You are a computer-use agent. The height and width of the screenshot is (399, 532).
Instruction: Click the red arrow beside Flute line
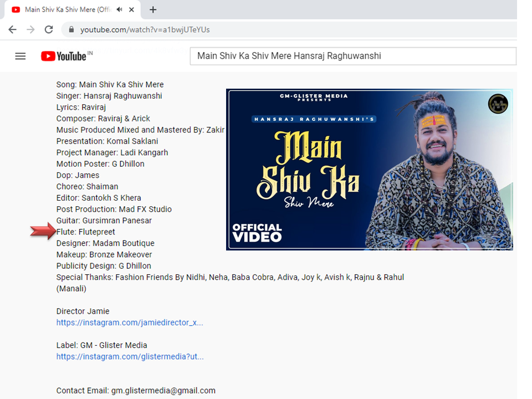(43, 232)
